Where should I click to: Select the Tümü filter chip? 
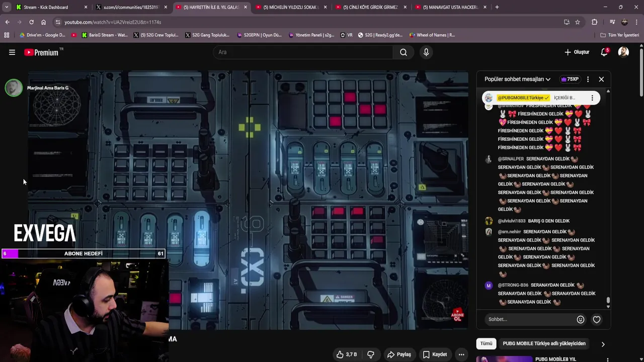(486, 343)
